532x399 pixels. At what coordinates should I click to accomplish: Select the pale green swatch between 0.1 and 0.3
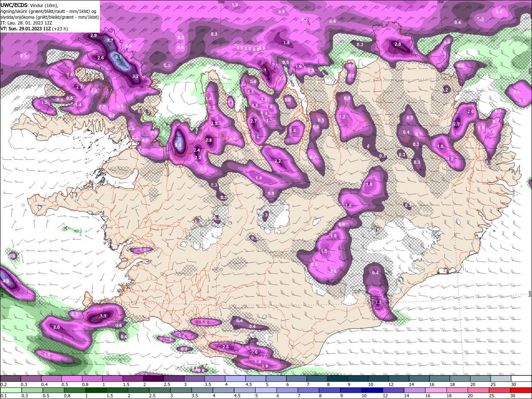pyautogui.click(x=11, y=390)
